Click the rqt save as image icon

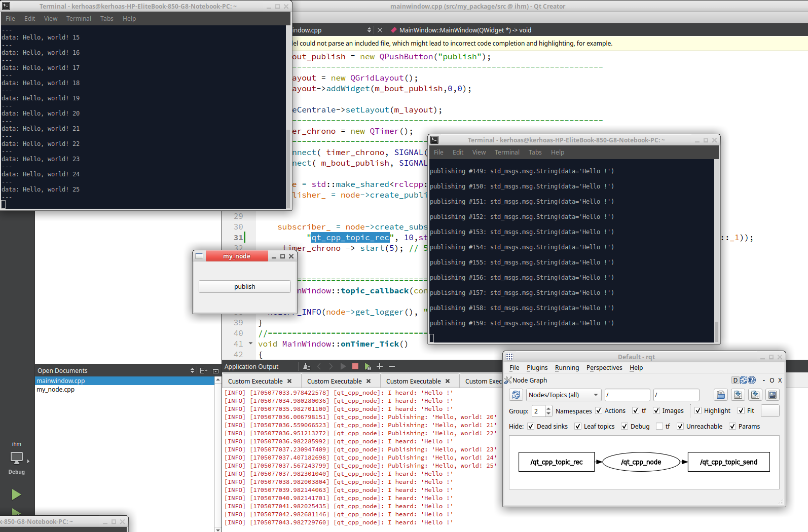[x=773, y=395]
